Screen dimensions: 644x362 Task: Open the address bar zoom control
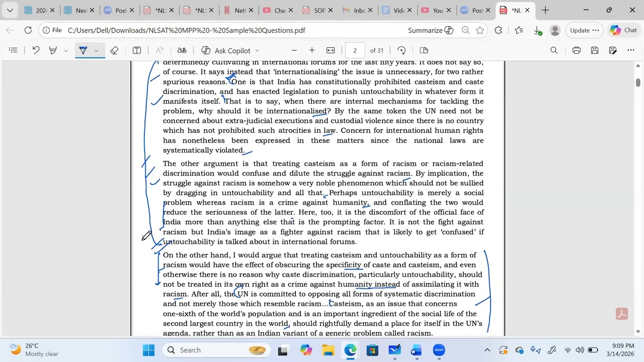pyautogui.click(x=465, y=30)
